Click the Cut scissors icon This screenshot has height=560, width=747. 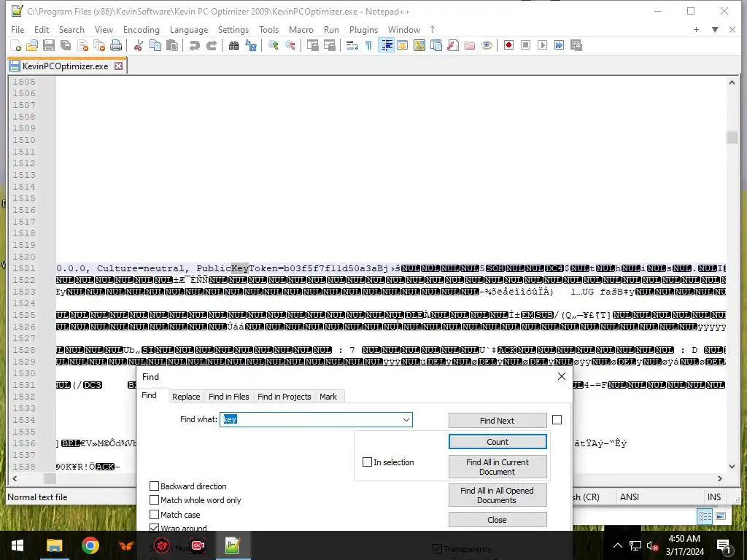(139, 45)
